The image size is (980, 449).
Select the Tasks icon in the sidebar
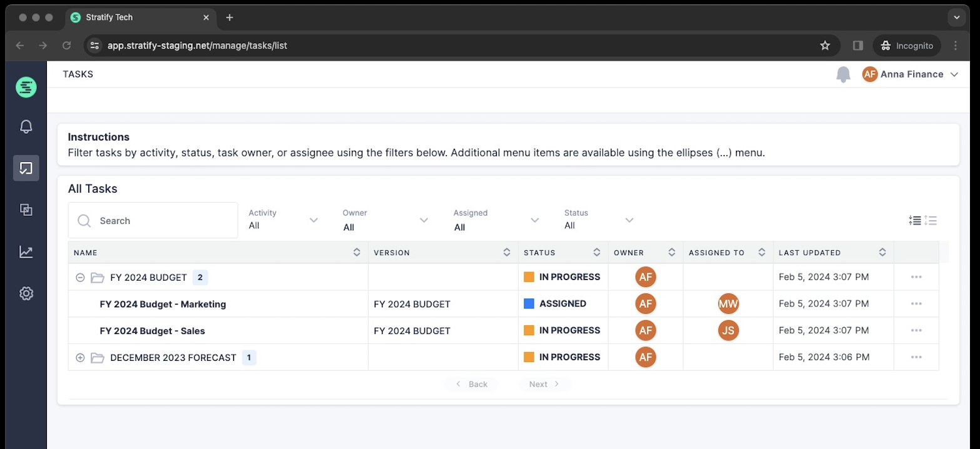[x=26, y=168]
